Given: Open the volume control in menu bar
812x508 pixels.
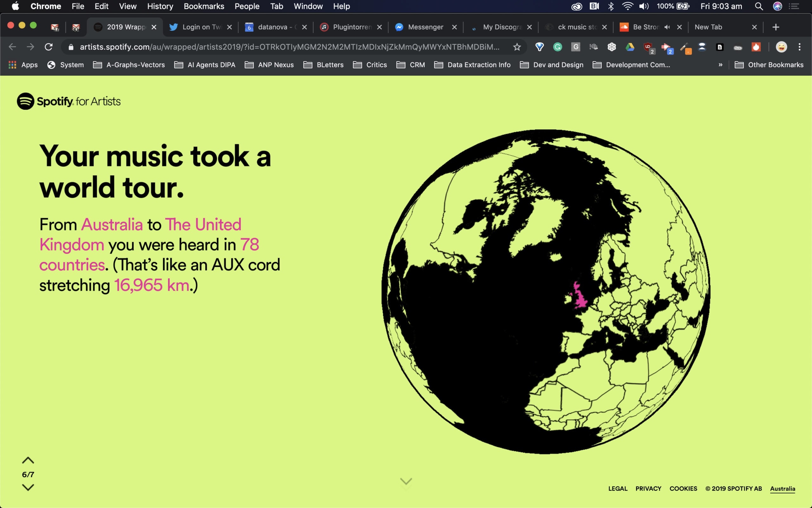Looking at the screenshot, I should [x=644, y=6].
